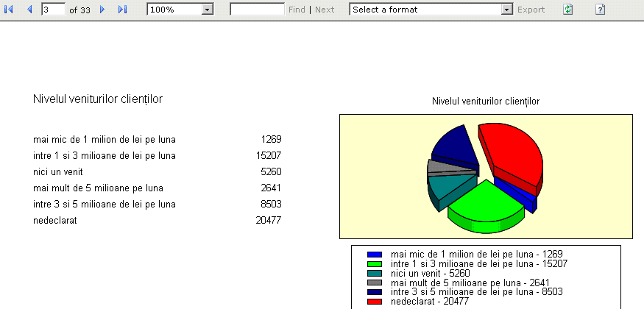Click the table value 1269
Image resolution: width=644 pixels, height=309 pixels.
(x=271, y=140)
